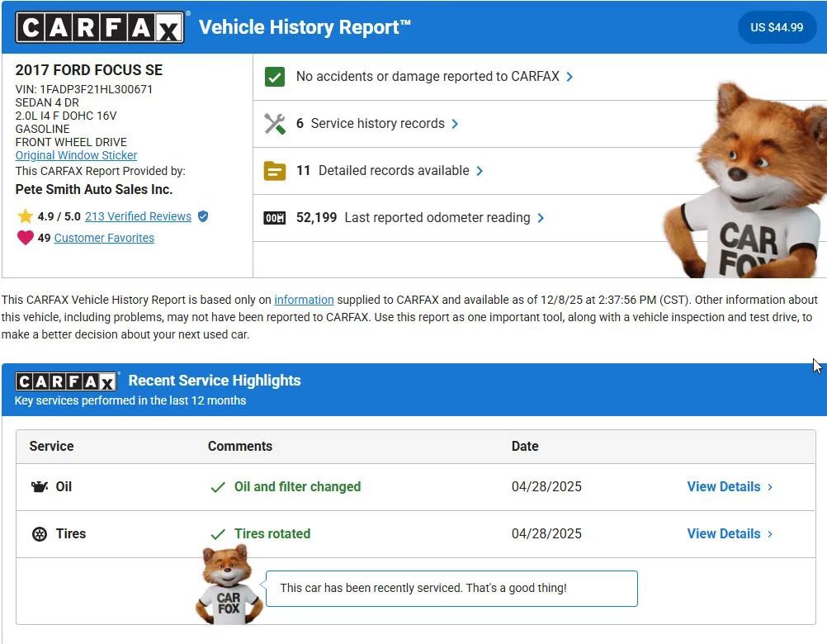Open the detailed records folder icon
The width and height of the screenshot is (827, 644).
276,171
